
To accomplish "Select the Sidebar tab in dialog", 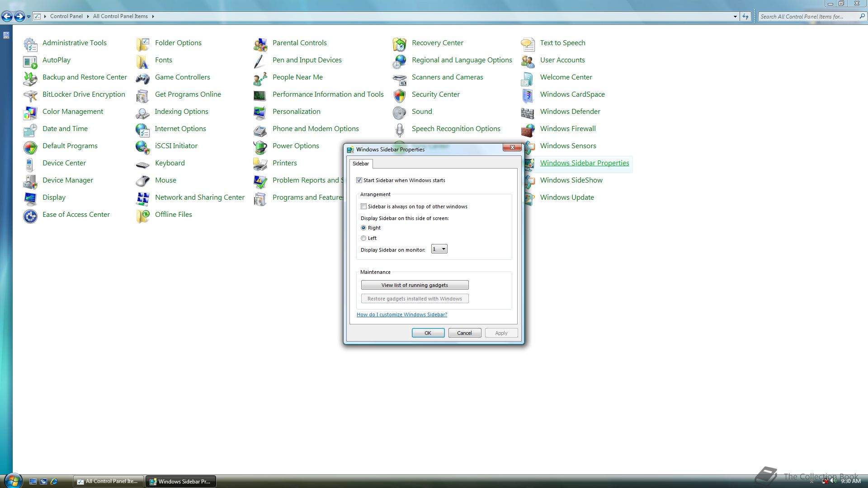I will point(361,164).
